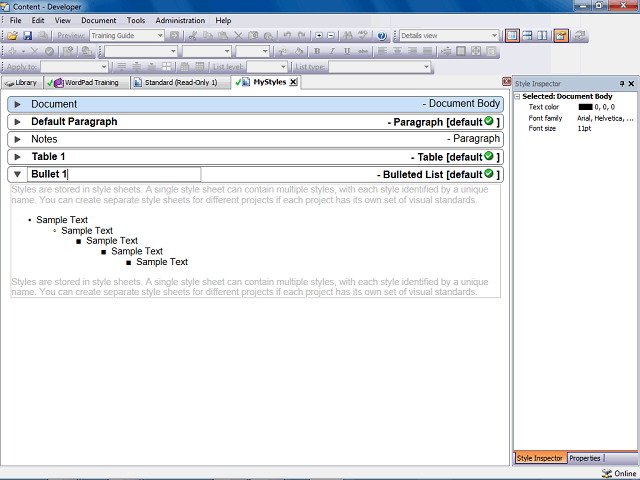Image resolution: width=640 pixels, height=480 pixels.
Task: Open Help with the blue question icon
Action: pos(382,36)
